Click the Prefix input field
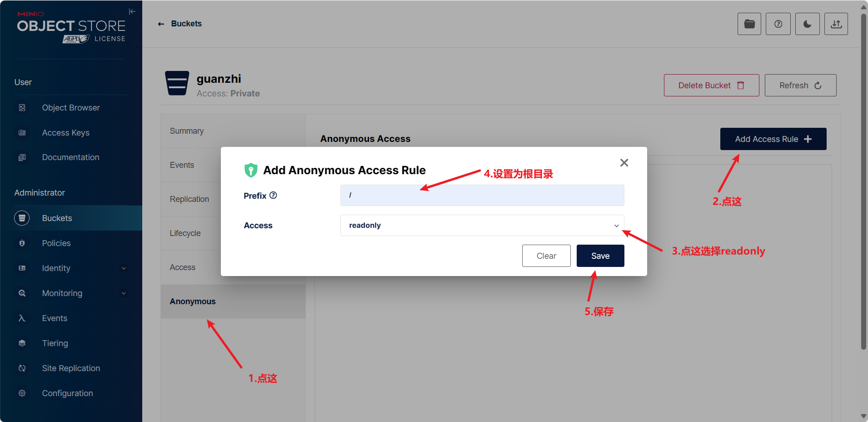868x422 pixels. (x=482, y=196)
